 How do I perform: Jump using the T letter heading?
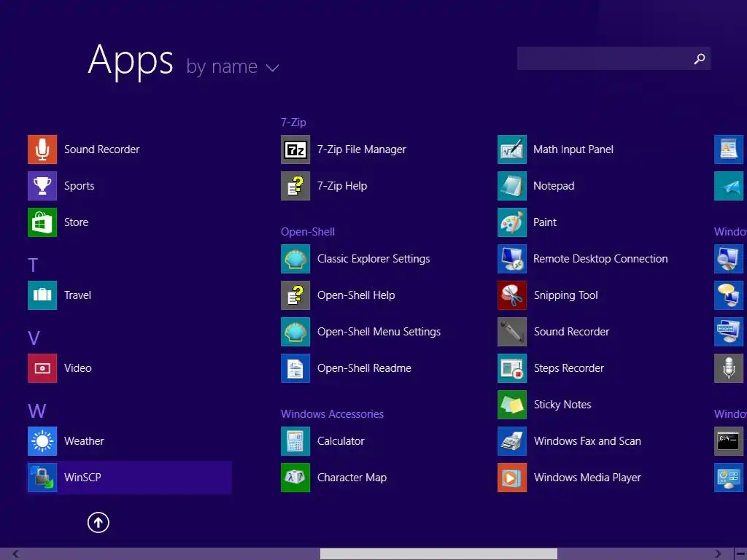tap(33, 265)
